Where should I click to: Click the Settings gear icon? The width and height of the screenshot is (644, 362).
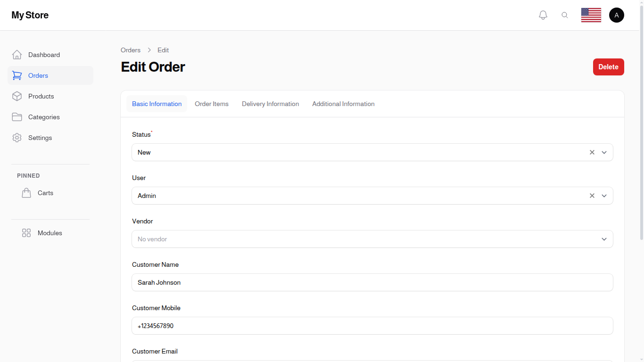pyautogui.click(x=17, y=137)
